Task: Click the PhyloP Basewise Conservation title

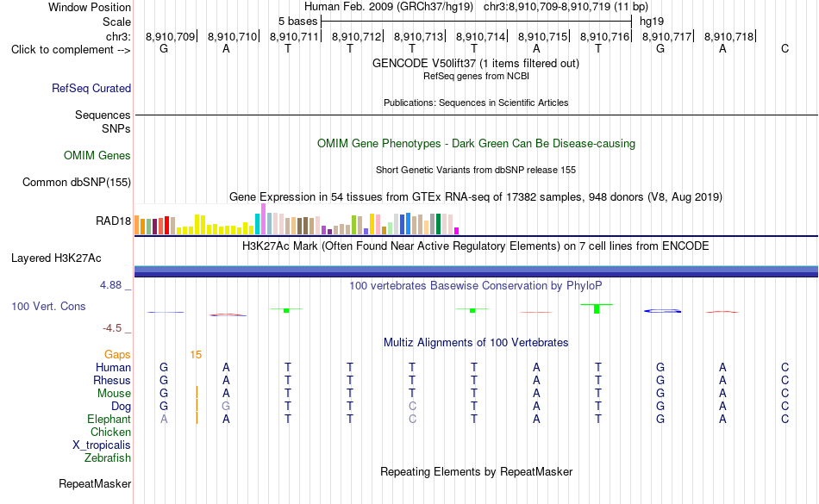Action: click(x=475, y=285)
